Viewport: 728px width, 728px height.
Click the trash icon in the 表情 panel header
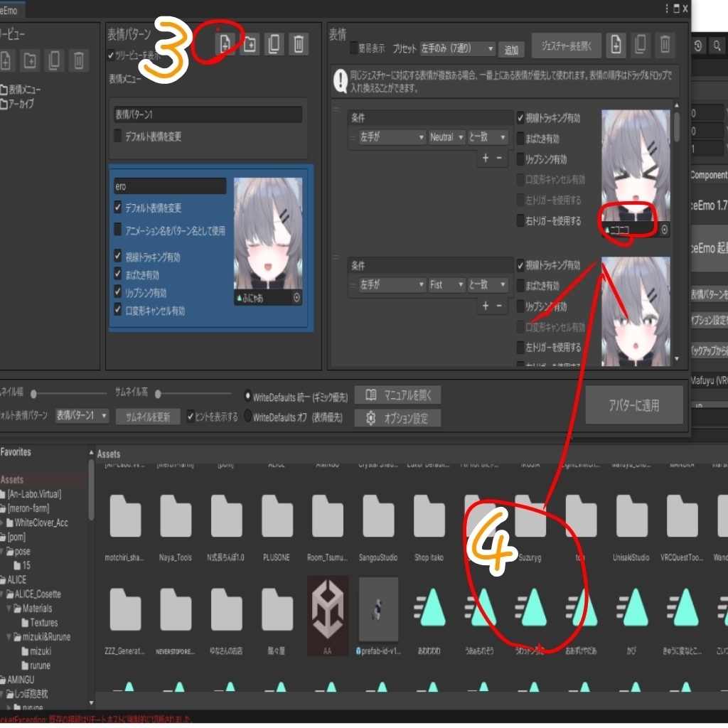point(664,45)
